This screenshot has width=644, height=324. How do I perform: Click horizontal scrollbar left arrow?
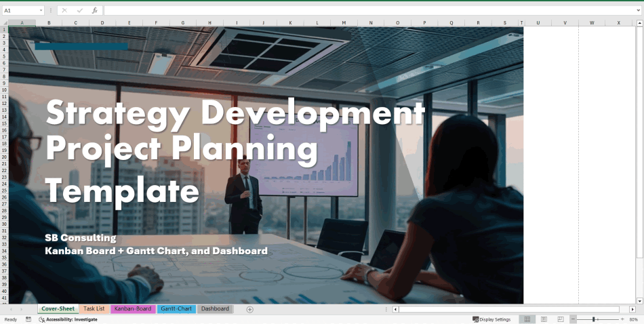coord(395,309)
